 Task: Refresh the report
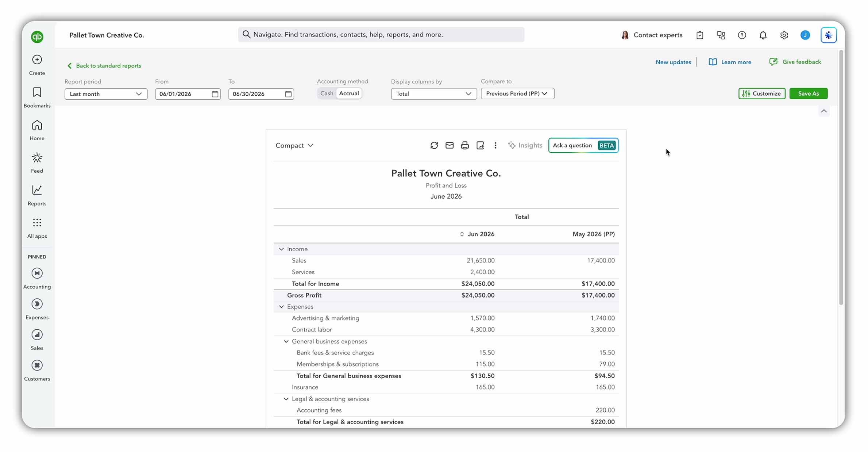pos(434,145)
